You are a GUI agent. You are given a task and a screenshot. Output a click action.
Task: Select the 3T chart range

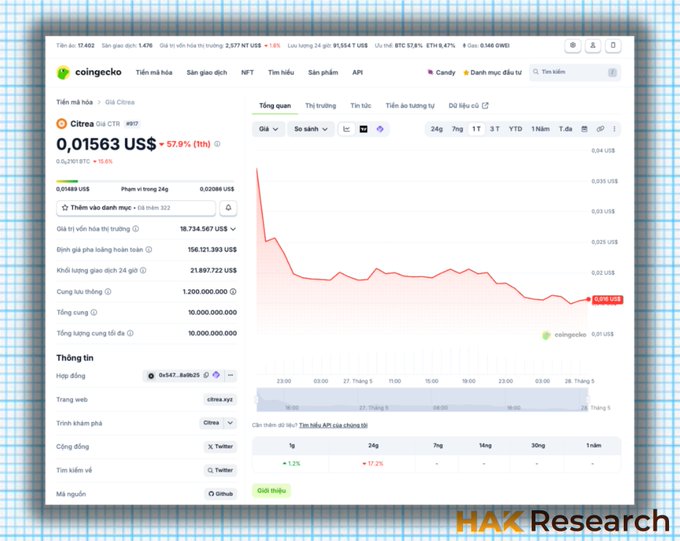[x=495, y=129]
